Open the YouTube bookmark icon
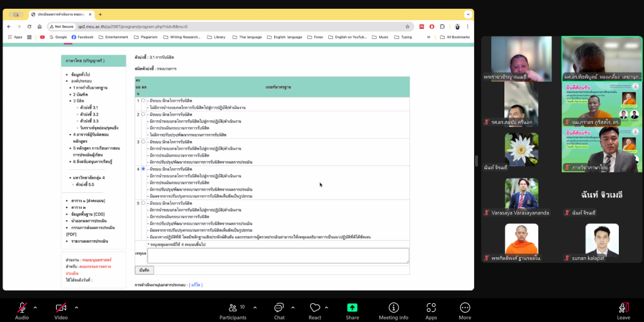This screenshot has height=322, width=644. point(42,37)
